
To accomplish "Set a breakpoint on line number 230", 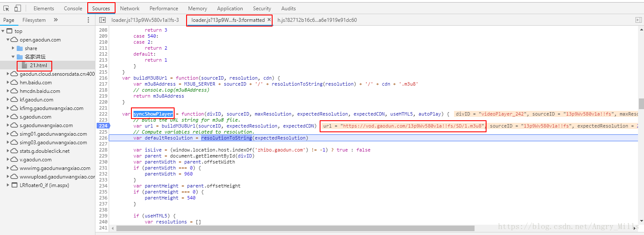I will (103, 162).
